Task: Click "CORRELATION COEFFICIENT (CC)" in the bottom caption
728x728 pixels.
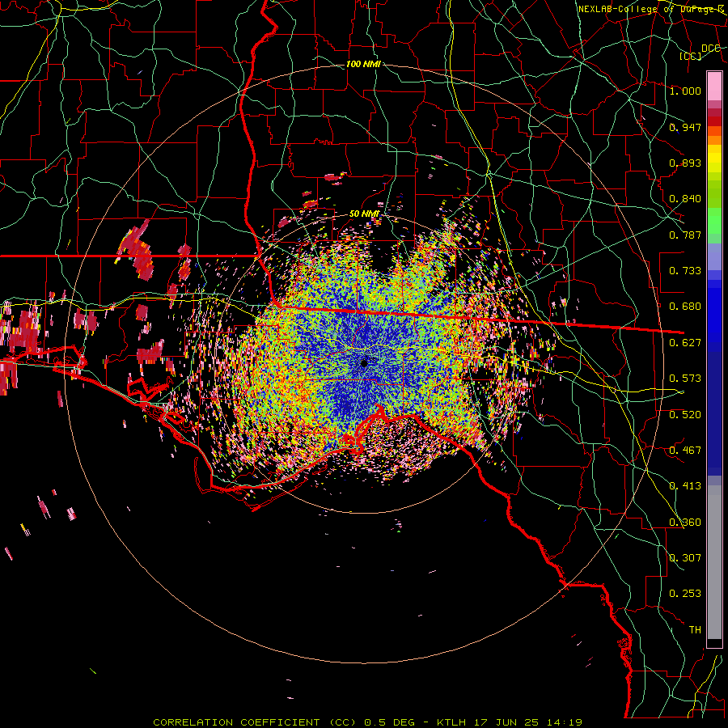Action: tap(255, 722)
